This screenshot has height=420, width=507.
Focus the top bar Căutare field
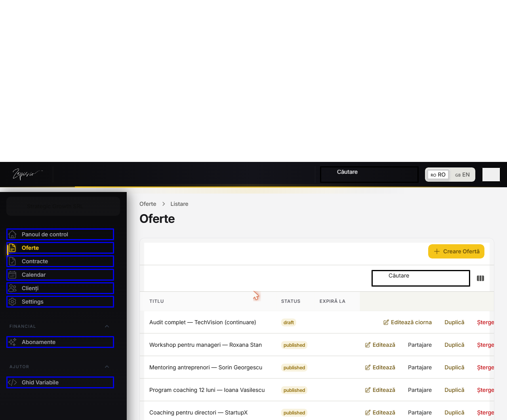click(369, 175)
